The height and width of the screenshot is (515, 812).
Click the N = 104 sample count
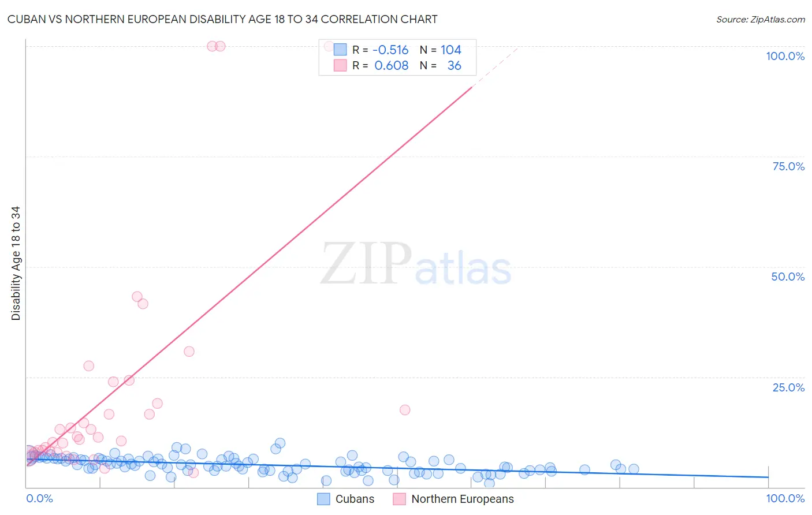click(x=441, y=50)
